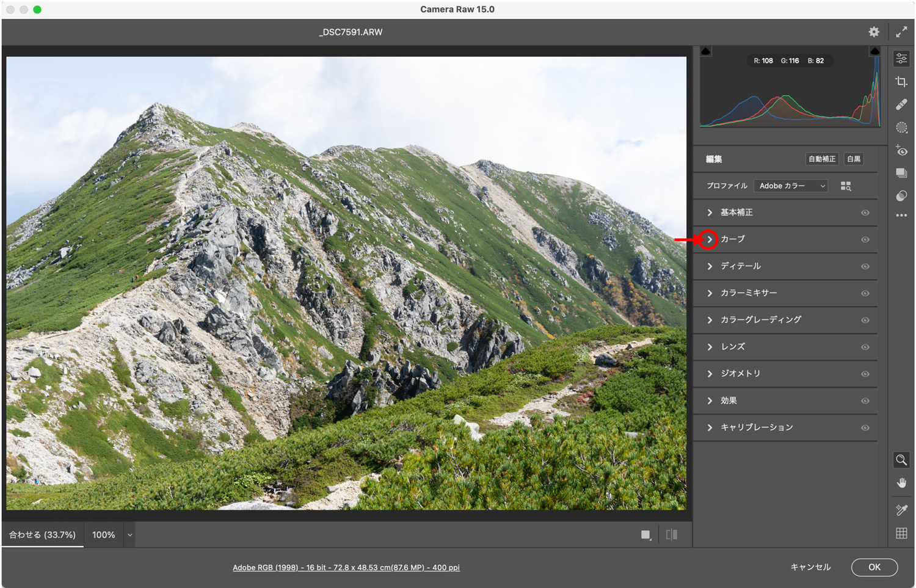Viewport: 916px width, 588px height.
Task: Open Camera Raw preferences gear icon
Action: (x=874, y=32)
